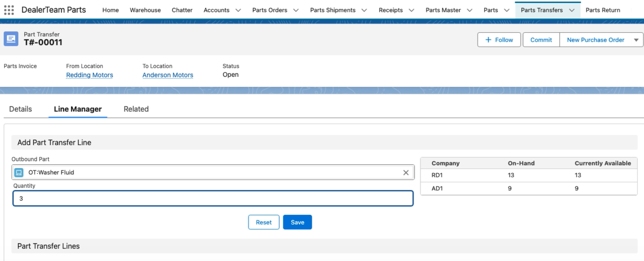Open the Chatter tab
This screenshot has height=261, width=644.
pyautogui.click(x=182, y=10)
